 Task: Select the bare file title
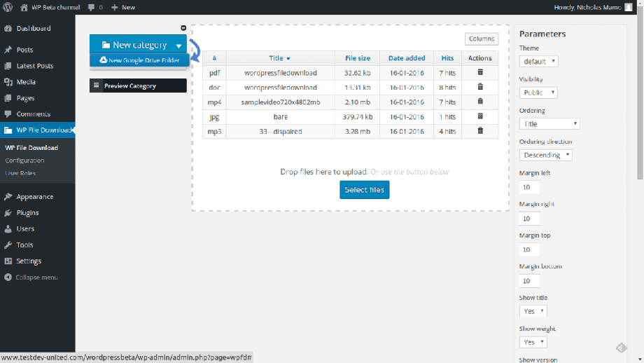(x=281, y=117)
